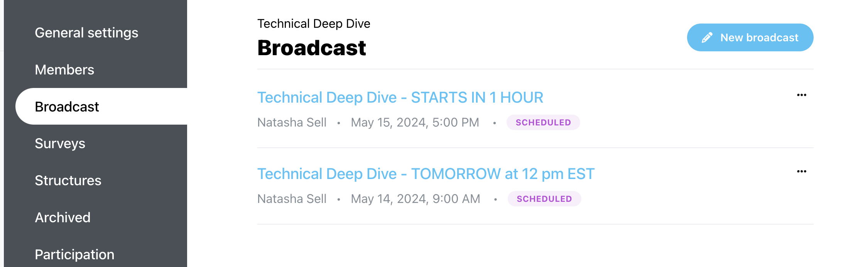Click SCHEDULED badge on May 15 broadcast

(x=543, y=122)
